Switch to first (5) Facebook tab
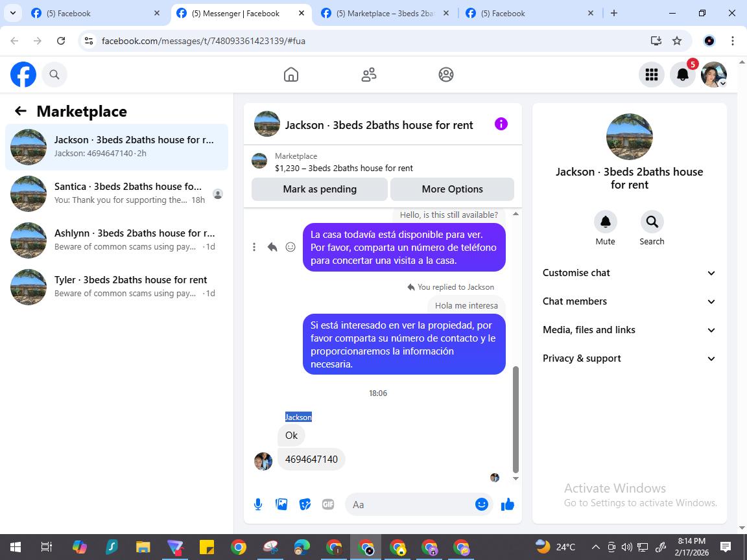 [x=95, y=14]
